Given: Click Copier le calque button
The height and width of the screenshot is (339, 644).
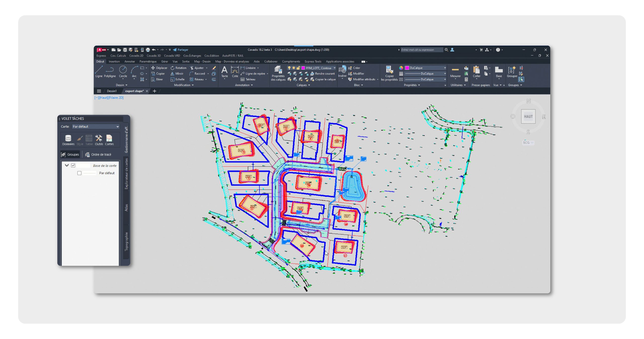Looking at the screenshot, I should point(323,79).
